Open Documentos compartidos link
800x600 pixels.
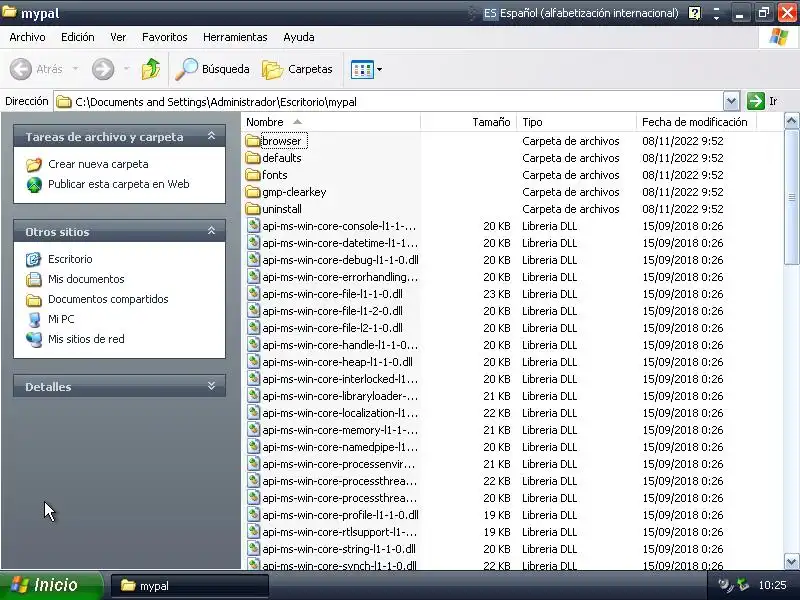coord(108,299)
